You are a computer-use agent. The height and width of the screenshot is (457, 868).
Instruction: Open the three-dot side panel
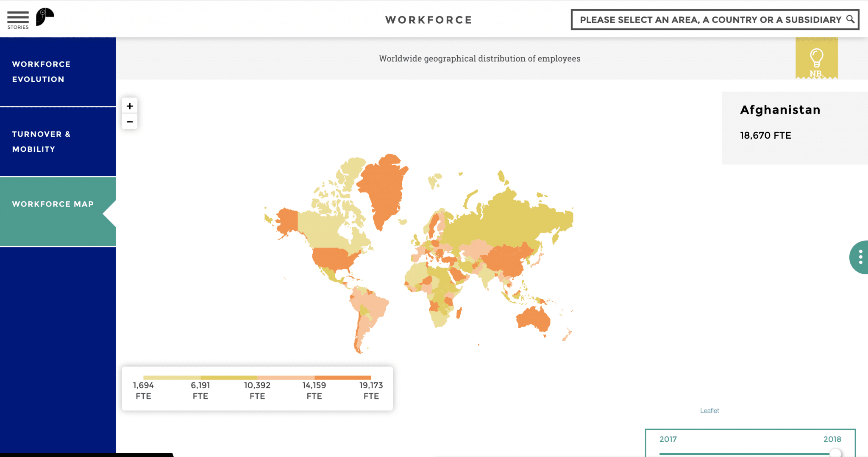[860, 257]
